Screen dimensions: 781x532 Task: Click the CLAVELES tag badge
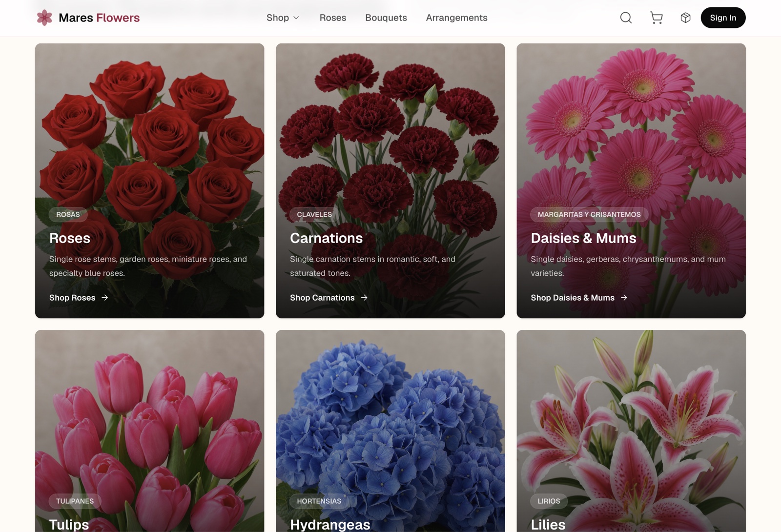click(314, 214)
